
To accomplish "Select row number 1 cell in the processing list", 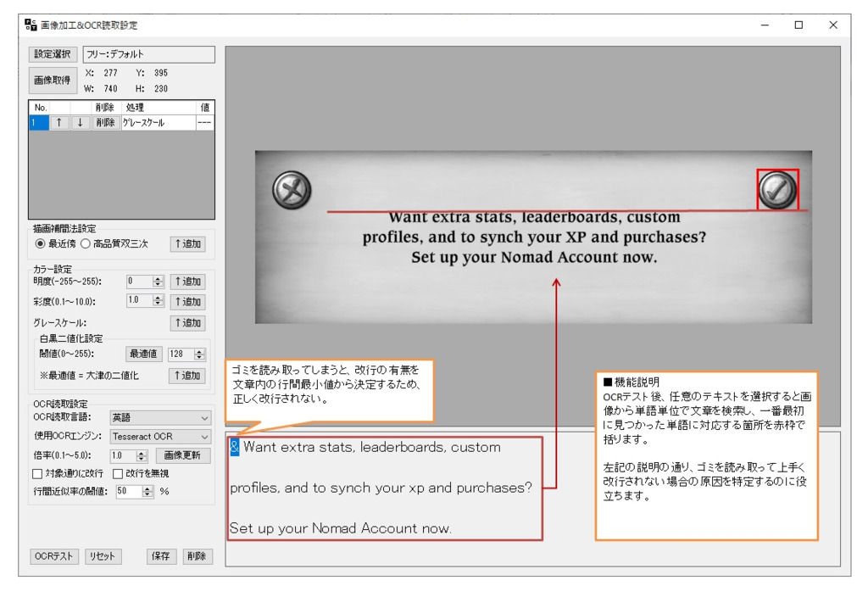I will coord(39,122).
